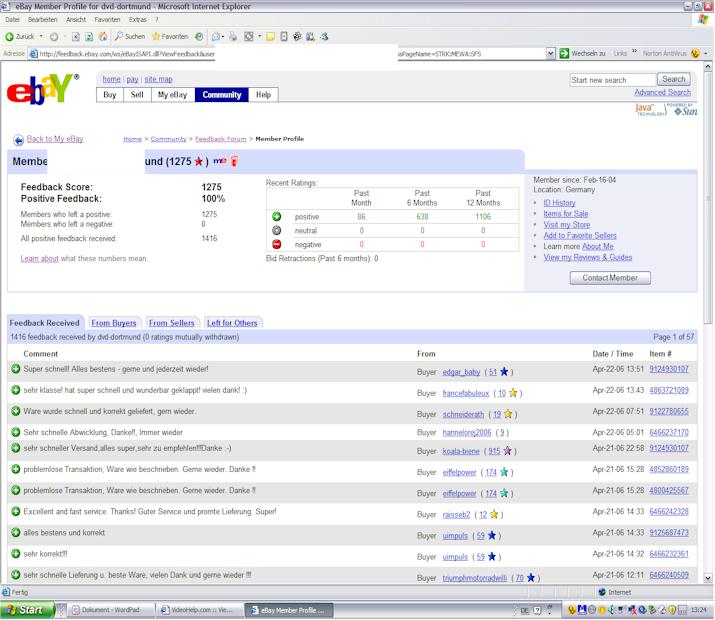This screenshot has height=620, width=715.
Task: Open the Extras menu
Action: click(138, 20)
